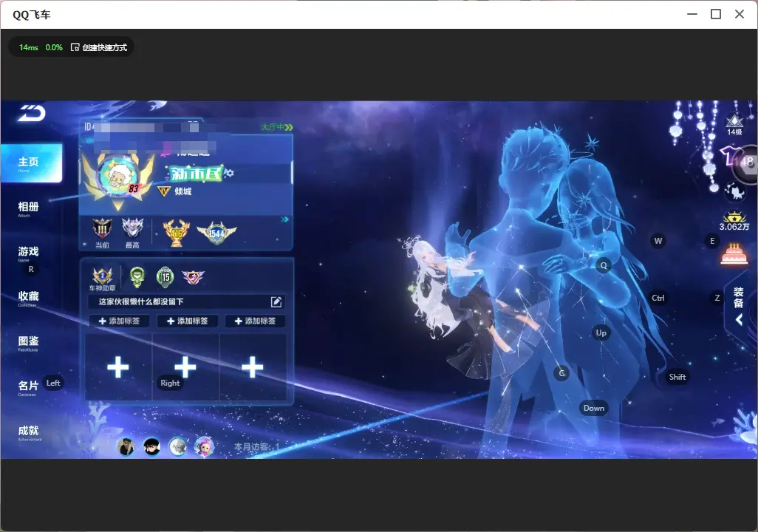Maximize the QQ飞车 window
The height and width of the screenshot is (532, 758).
coord(716,15)
